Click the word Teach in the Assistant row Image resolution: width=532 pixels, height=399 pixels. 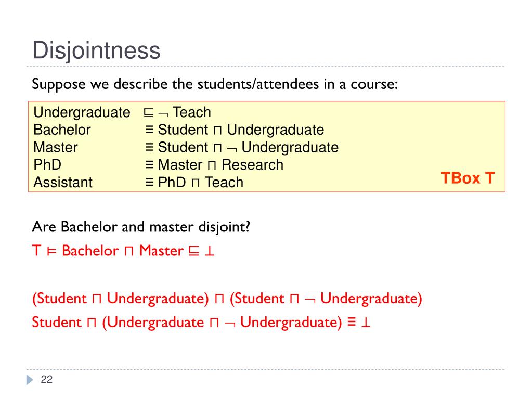[224, 182]
